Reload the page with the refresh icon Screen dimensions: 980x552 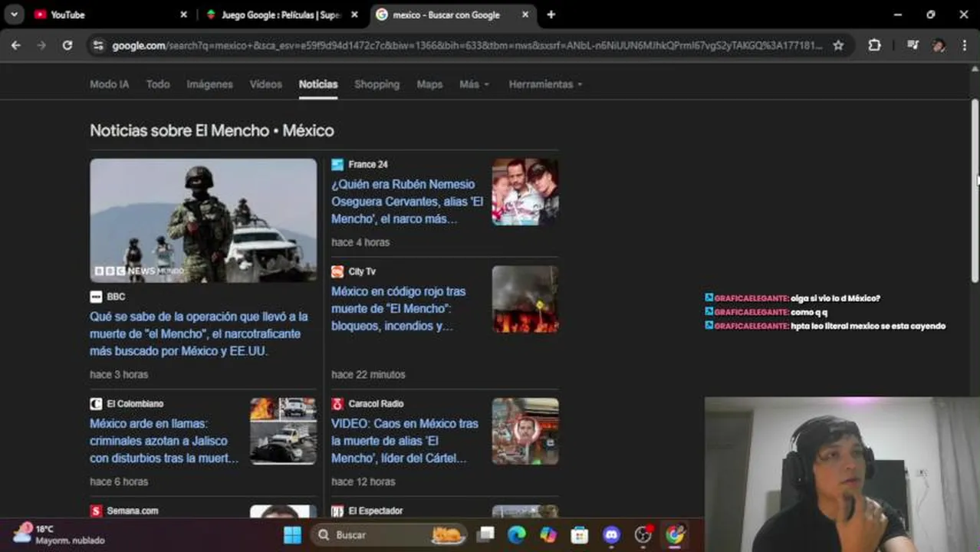(x=67, y=45)
